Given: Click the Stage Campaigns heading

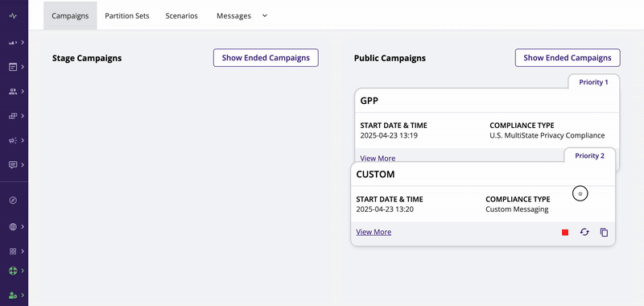Looking at the screenshot, I should tap(87, 58).
